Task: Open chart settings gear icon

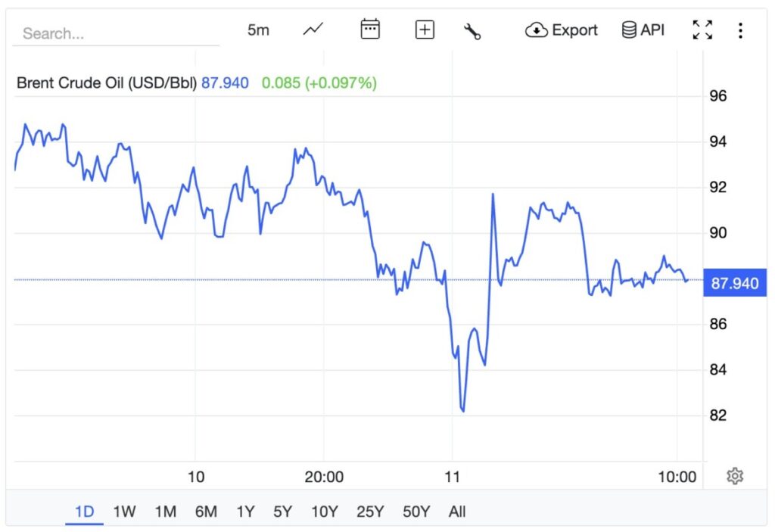Action: 735,476
